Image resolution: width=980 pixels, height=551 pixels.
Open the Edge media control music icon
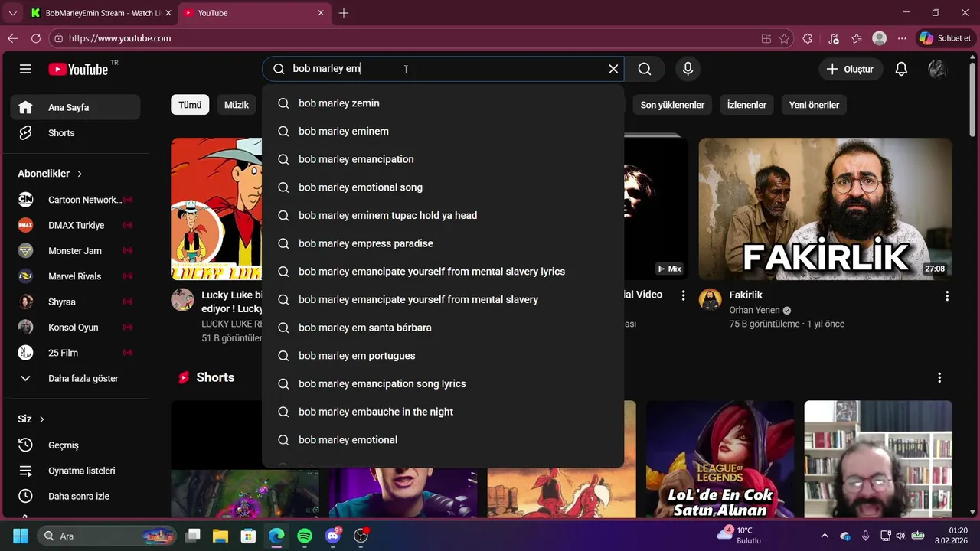(x=834, y=38)
